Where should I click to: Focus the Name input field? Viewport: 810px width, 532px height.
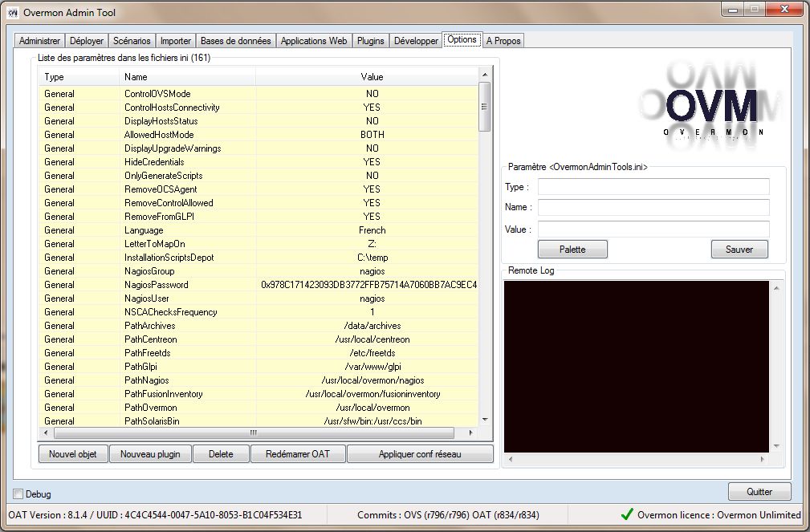653,207
